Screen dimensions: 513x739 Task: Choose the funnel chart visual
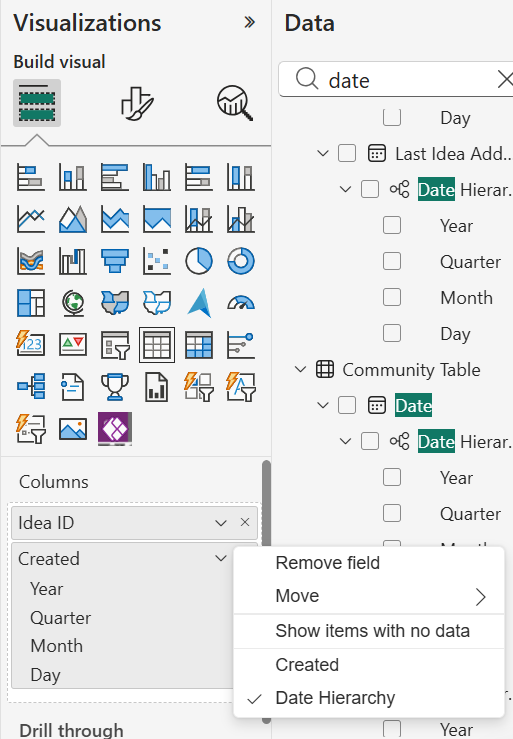115,261
